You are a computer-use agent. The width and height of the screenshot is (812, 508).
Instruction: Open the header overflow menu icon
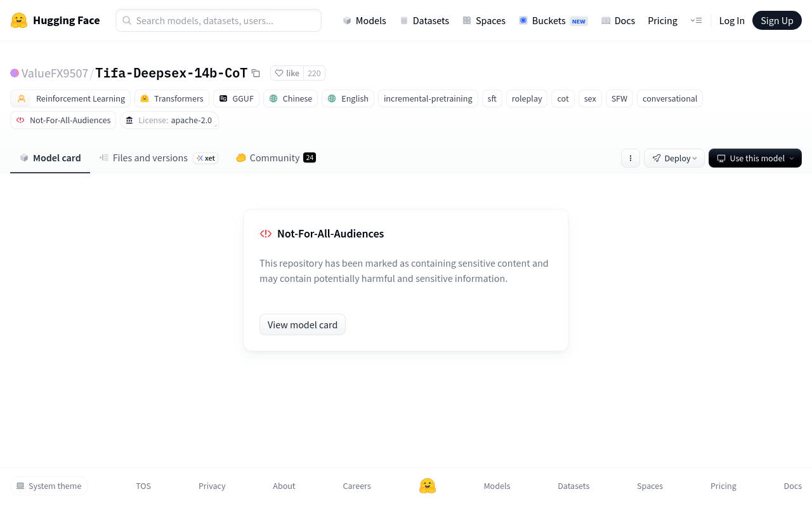pos(696,20)
